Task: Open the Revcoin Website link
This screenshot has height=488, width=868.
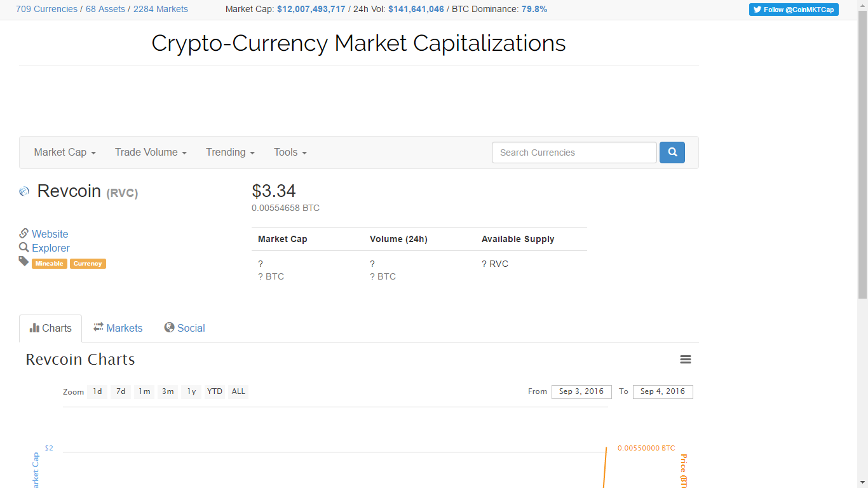Action: [x=50, y=234]
